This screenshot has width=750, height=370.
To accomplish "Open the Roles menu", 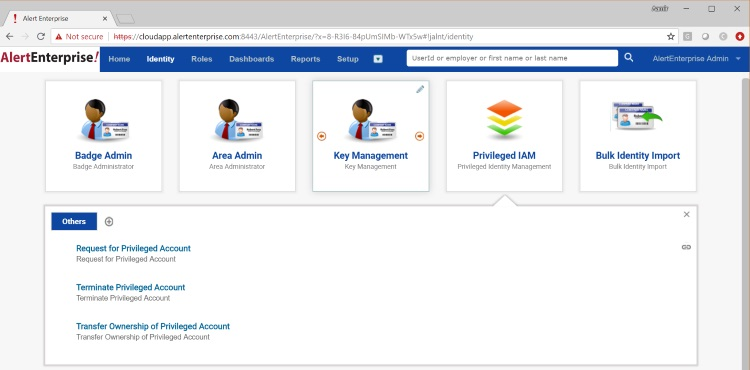I will [x=202, y=59].
